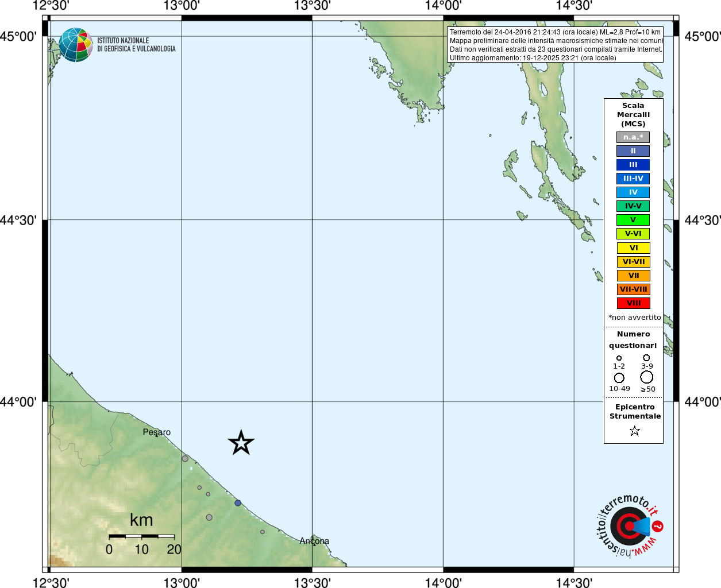Click the Pesaro city label
This screenshot has height=588, width=721.
tap(157, 432)
